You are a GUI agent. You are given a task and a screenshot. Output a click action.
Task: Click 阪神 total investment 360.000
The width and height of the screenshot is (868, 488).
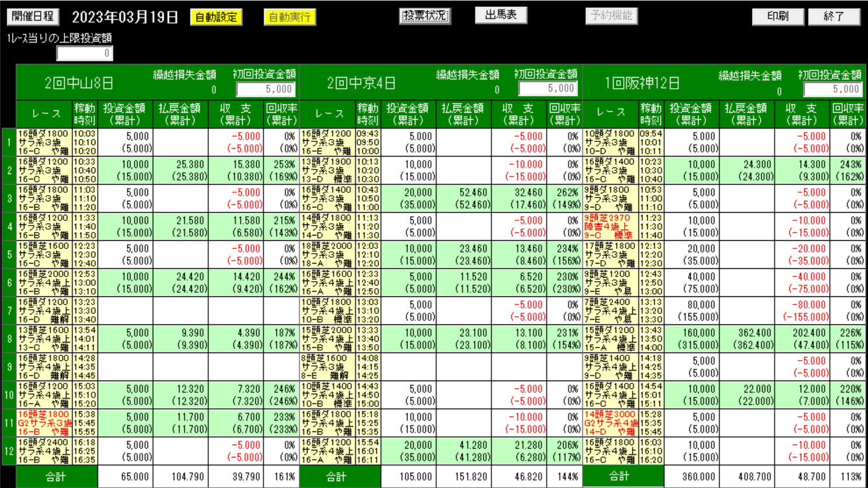coord(698,477)
